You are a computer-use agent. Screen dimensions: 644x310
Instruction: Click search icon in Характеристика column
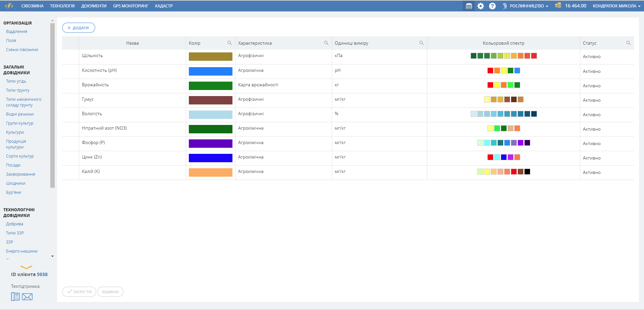pyautogui.click(x=326, y=43)
